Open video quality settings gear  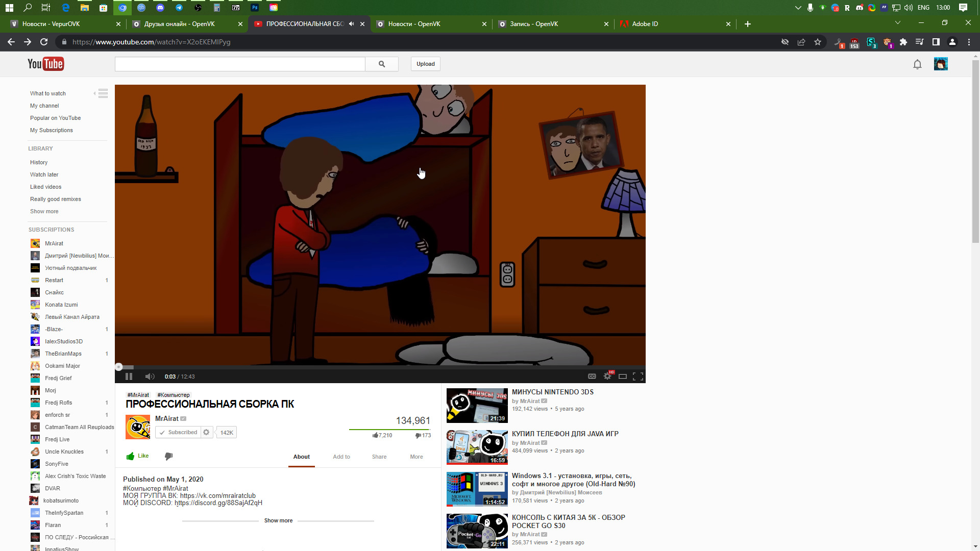pos(607,377)
